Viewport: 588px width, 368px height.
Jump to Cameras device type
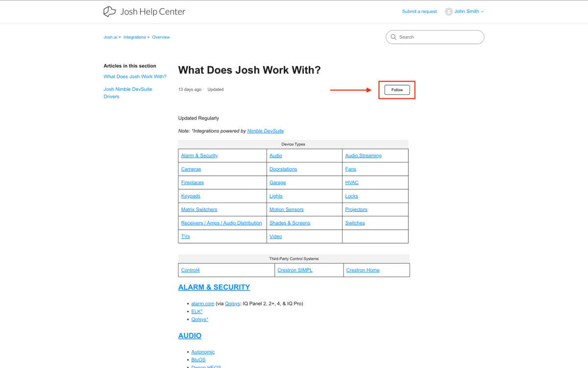[x=191, y=169]
